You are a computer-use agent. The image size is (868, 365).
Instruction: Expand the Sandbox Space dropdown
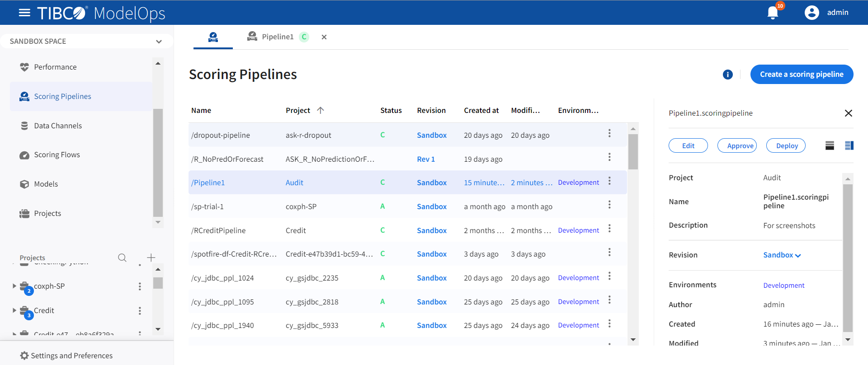pyautogui.click(x=159, y=42)
